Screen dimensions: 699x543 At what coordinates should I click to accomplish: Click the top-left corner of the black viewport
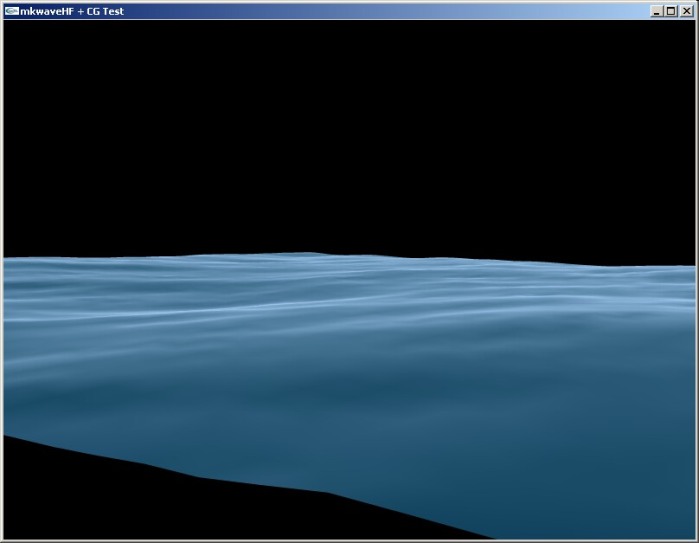(x=6, y=23)
